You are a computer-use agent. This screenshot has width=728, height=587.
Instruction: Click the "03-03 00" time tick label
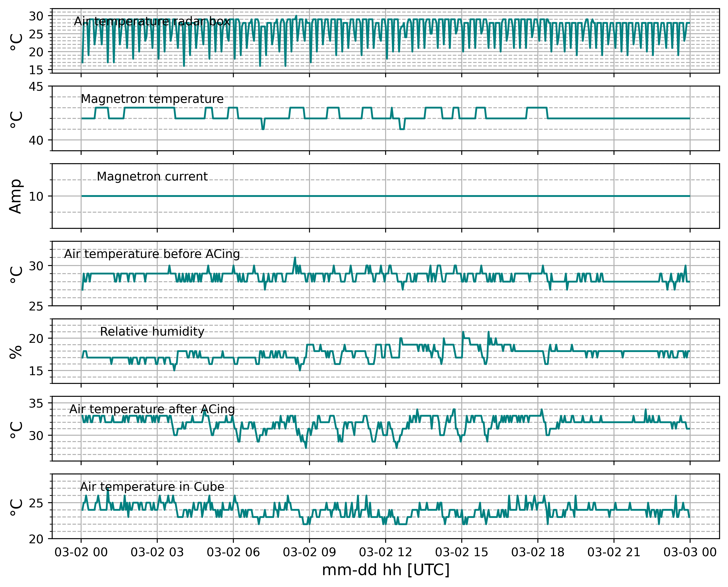[690, 552]
